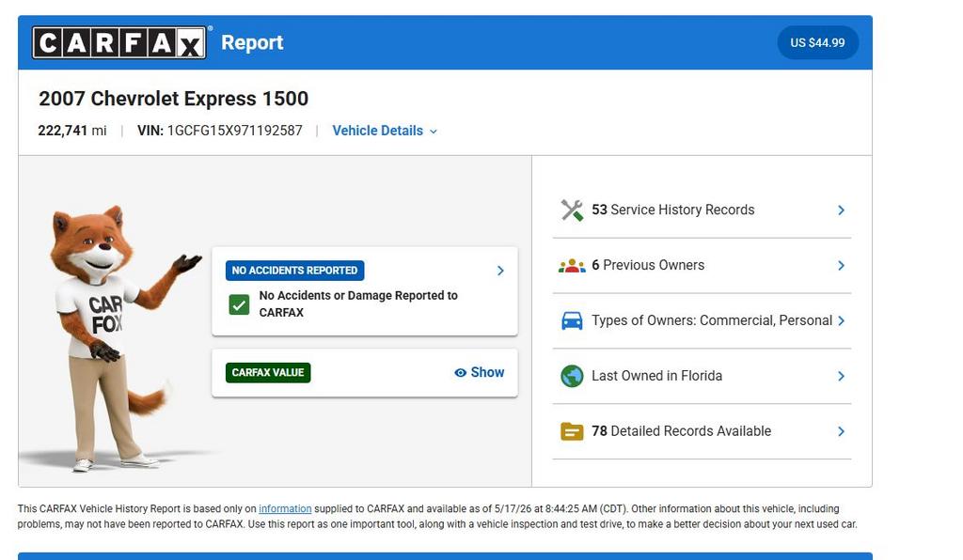Image resolution: width=963 pixels, height=560 pixels.
Task: Open the information hyperlink in disclaimer
Action: (285, 508)
